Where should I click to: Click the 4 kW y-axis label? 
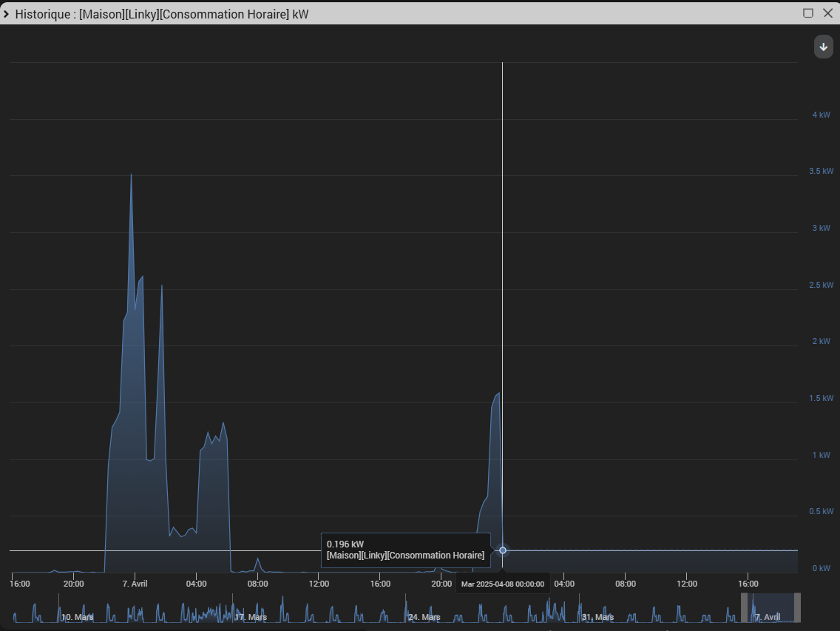pos(822,115)
